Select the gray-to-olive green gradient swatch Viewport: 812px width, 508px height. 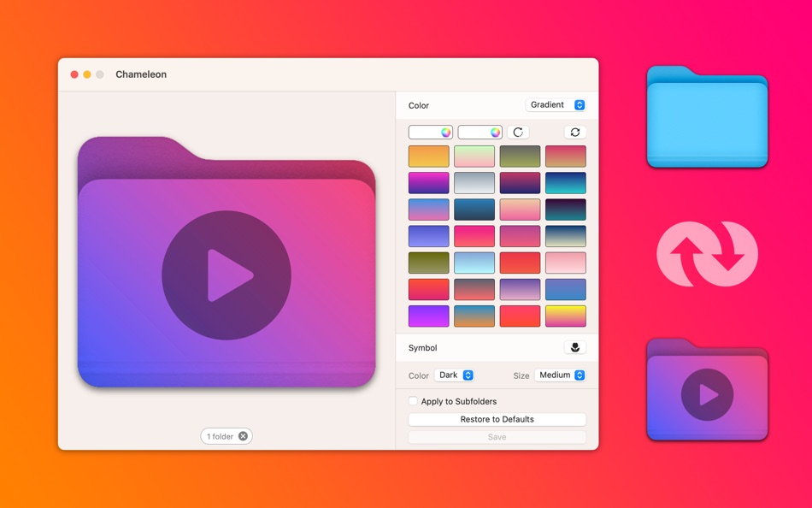(x=520, y=156)
